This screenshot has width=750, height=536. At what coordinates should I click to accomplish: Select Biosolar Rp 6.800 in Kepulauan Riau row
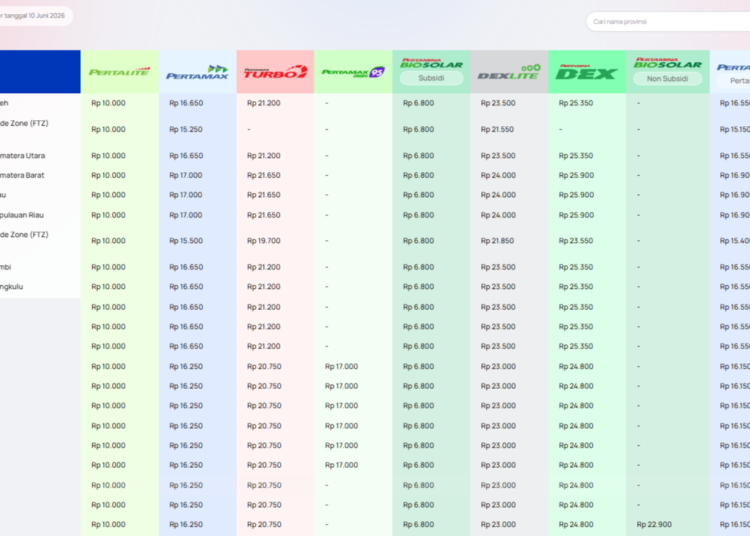click(x=418, y=215)
